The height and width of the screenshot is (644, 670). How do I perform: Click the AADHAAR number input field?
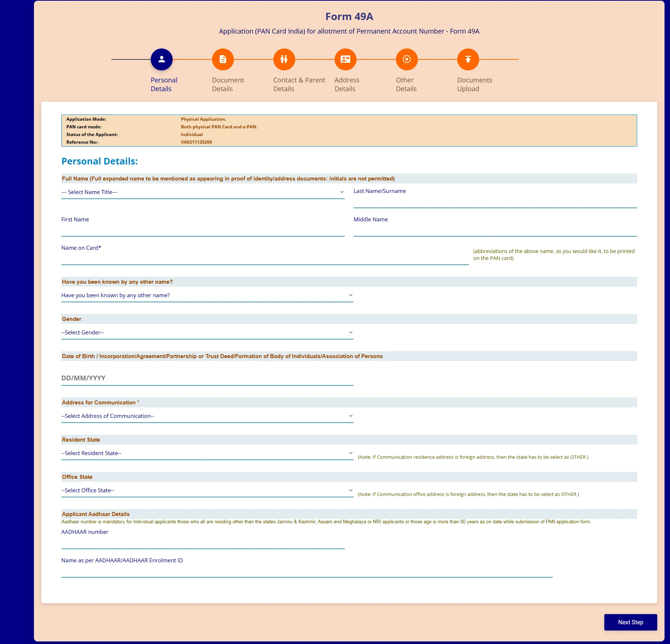[203, 542]
